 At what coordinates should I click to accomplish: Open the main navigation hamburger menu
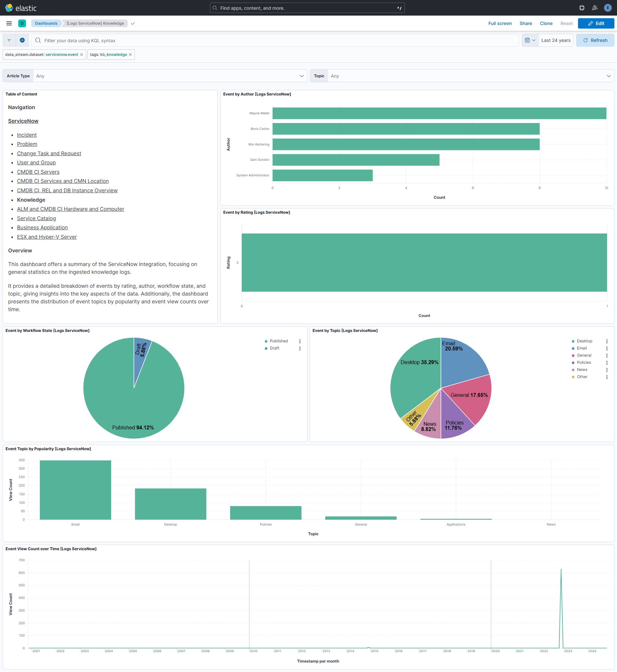pos(9,23)
